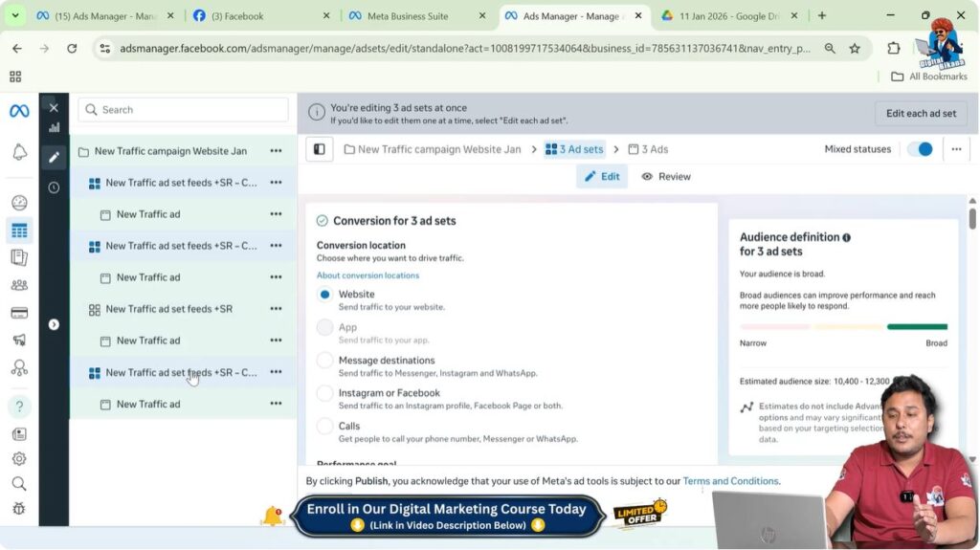Open the campaign breadcrumb New Traffic campaign Website Jan
Image resolution: width=980 pixels, height=550 pixels.
[x=432, y=149]
